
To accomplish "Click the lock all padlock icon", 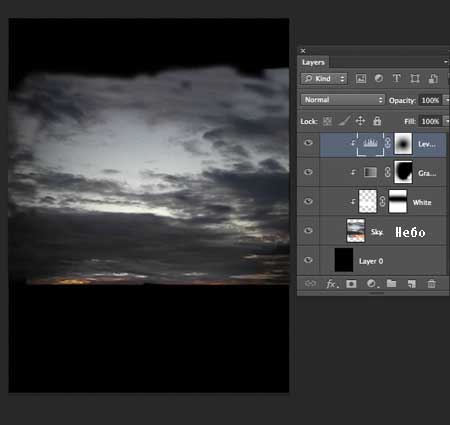I will click(377, 121).
